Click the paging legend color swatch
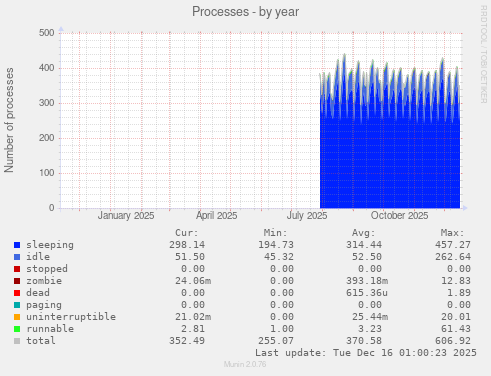Screen dimensions: 491x376 pyautogui.click(x=17, y=305)
